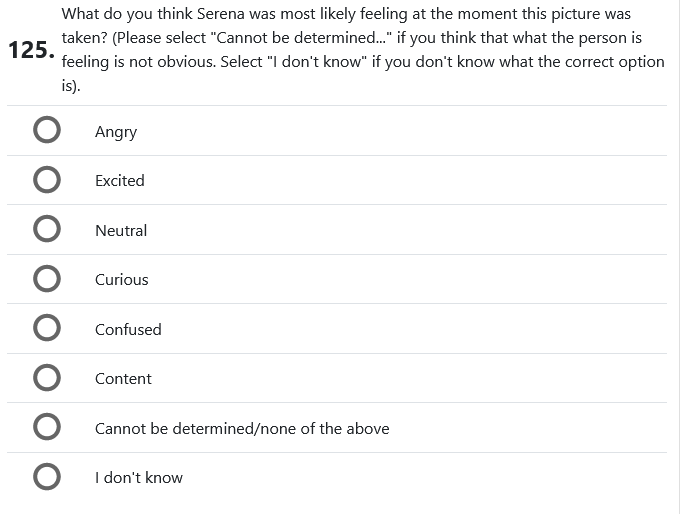Click the question's first line of text
The image size is (681, 514).
pyautogui.click(x=346, y=15)
